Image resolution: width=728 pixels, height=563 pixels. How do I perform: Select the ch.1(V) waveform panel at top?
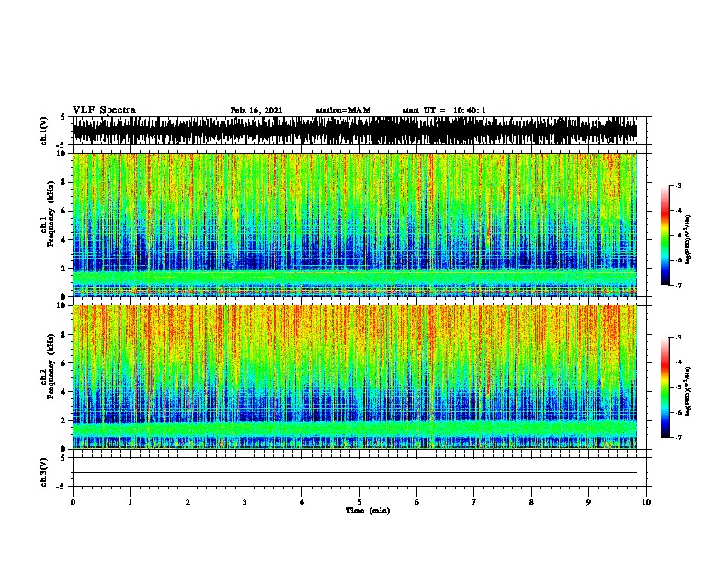click(x=361, y=131)
